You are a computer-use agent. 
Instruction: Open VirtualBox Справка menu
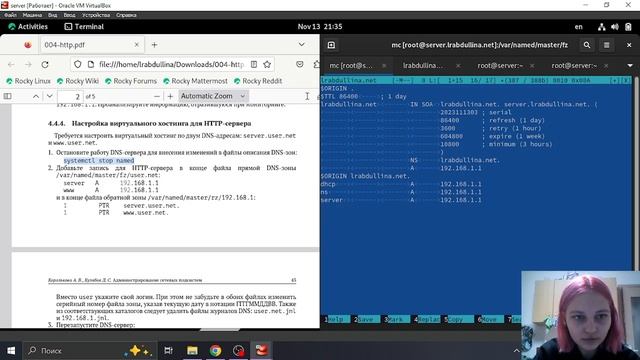pyautogui.click(x=126, y=15)
